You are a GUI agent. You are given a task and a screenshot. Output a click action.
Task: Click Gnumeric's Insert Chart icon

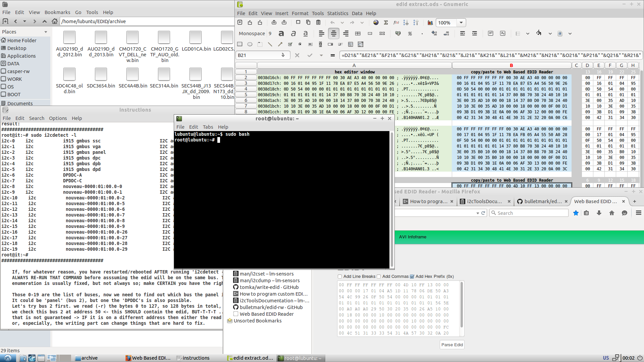click(430, 22)
